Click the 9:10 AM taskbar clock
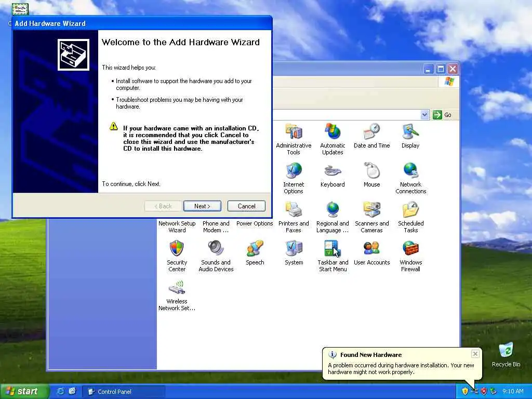The width and height of the screenshot is (532, 399). (513, 391)
